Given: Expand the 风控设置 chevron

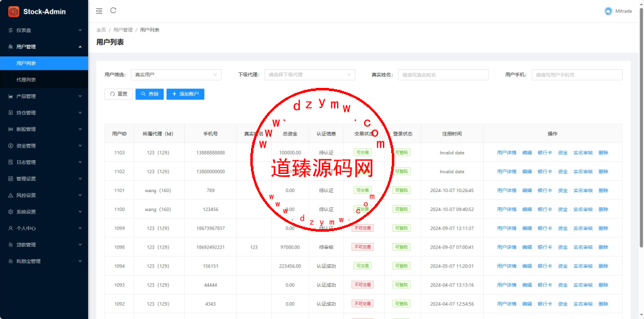Looking at the screenshot, I should [80, 195].
